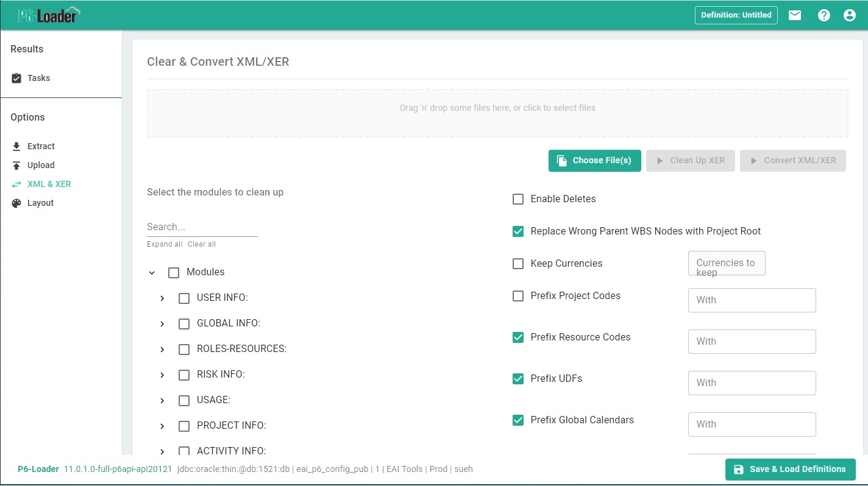The width and height of the screenshot is (868, 486).
Task: Click the mail envelope icon in header
Action: 795,15
